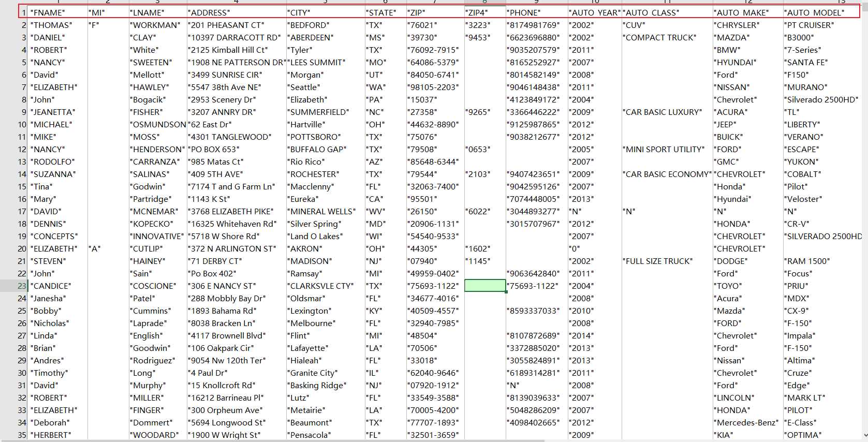
Task: Click the "CITY" header cell
Action: tap(326, 12)
